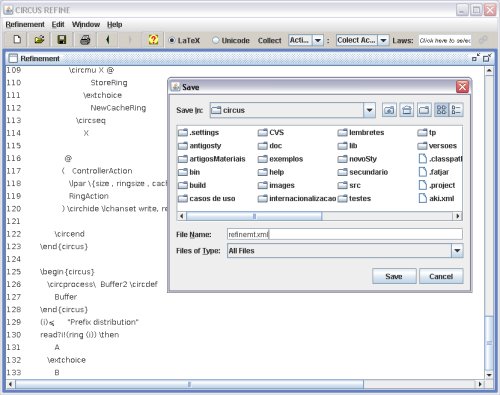500x395 pixels.
Task: Select the secundario folder
Action: [x=363, y=172]
